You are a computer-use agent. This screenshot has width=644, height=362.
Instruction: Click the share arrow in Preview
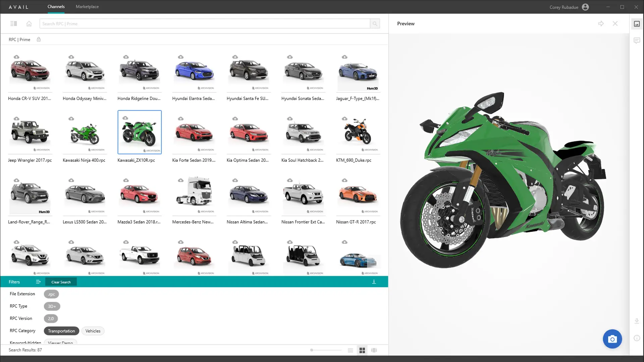[601, 23]
